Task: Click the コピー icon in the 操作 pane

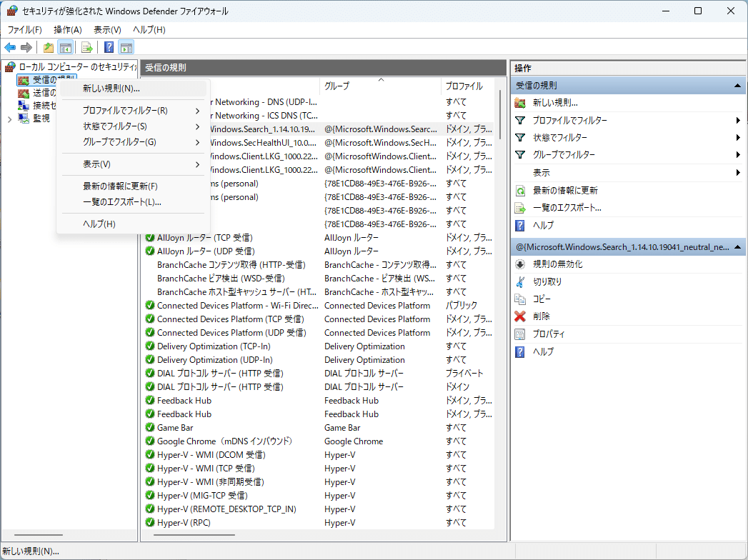Action: [x=520, y=299]
